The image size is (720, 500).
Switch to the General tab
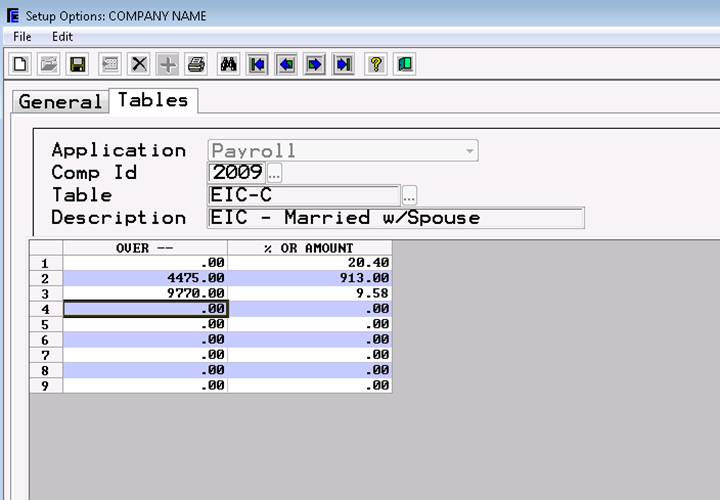click(x=60, y=101)
